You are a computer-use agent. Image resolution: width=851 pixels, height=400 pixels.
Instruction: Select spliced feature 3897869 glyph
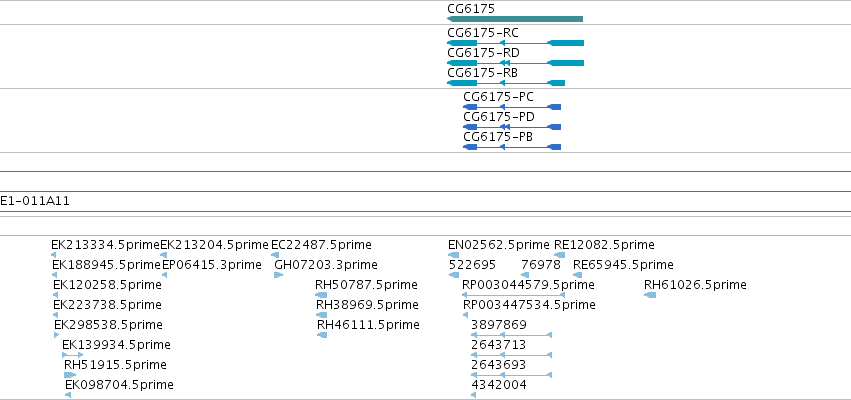click(511, 335)
